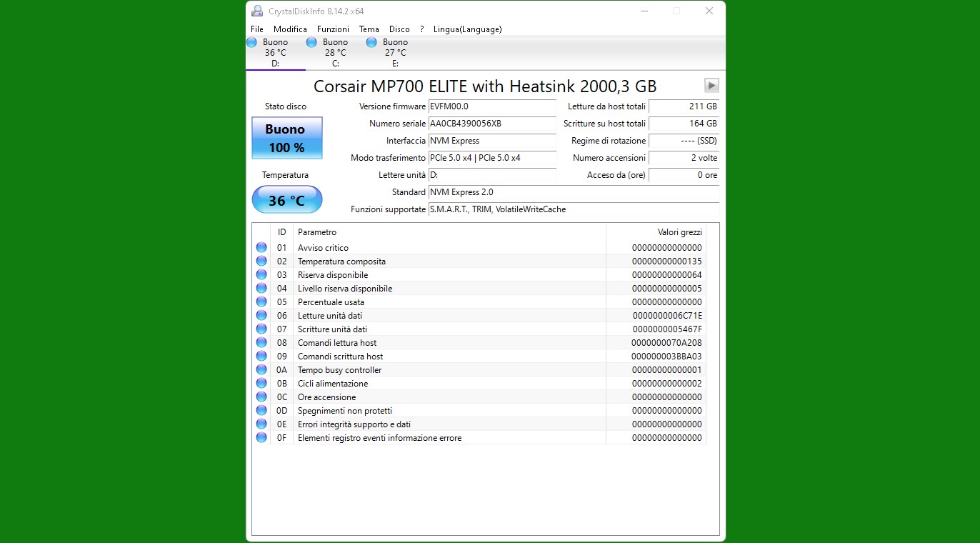Click the status orb for Temperatura composita

261,261
